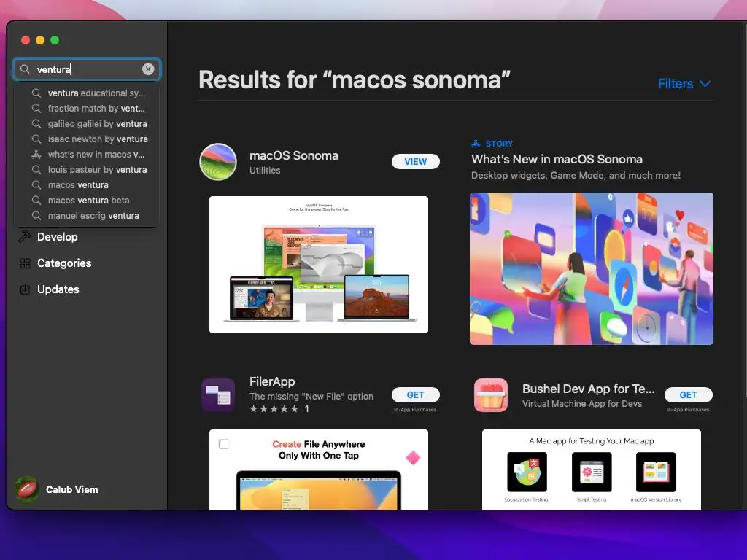Pick suggestion "louis pasteur by ventura"

click(x=88, y=169)
